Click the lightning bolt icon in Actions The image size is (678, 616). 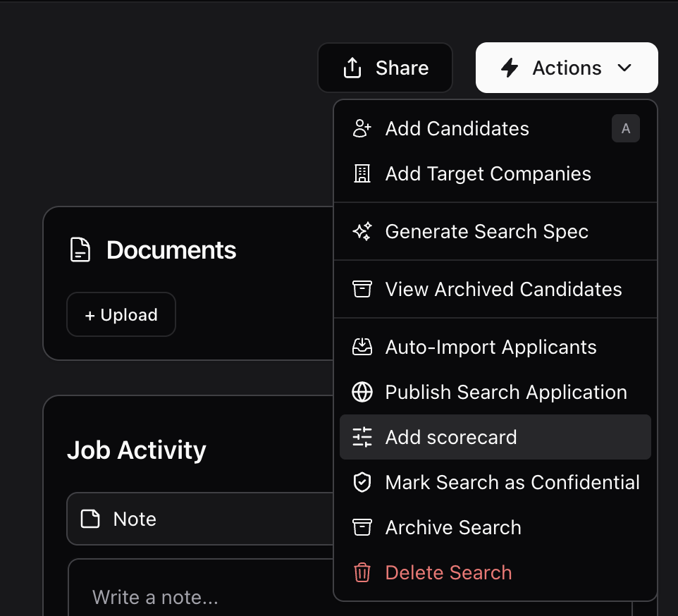510,68
